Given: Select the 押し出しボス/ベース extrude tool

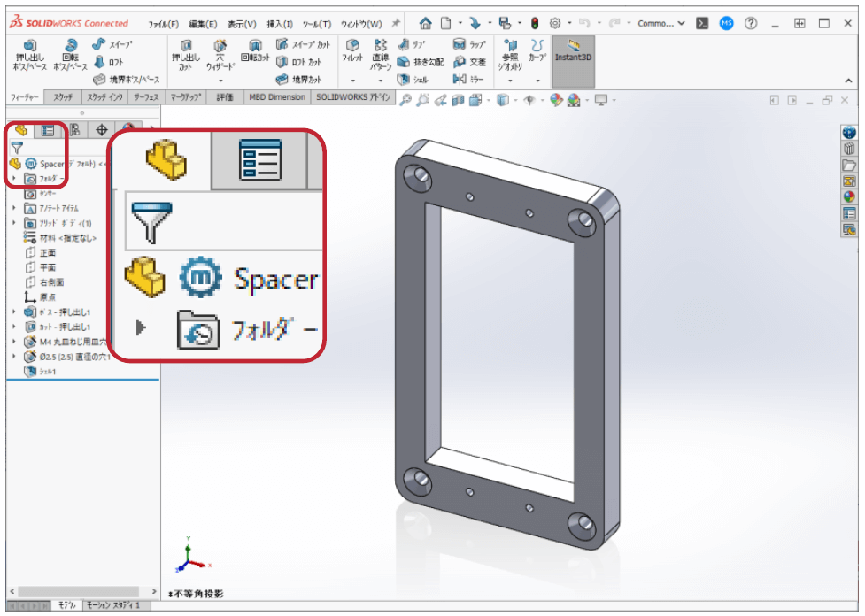Looking at the screenshot, I should pyautogui.click(x=30, y=55).
